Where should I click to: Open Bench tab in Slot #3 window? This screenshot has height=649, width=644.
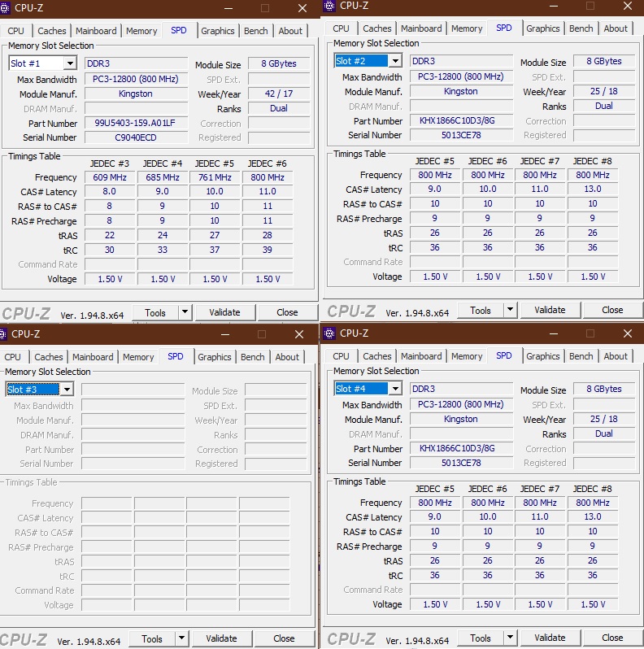tap(252, 357)
